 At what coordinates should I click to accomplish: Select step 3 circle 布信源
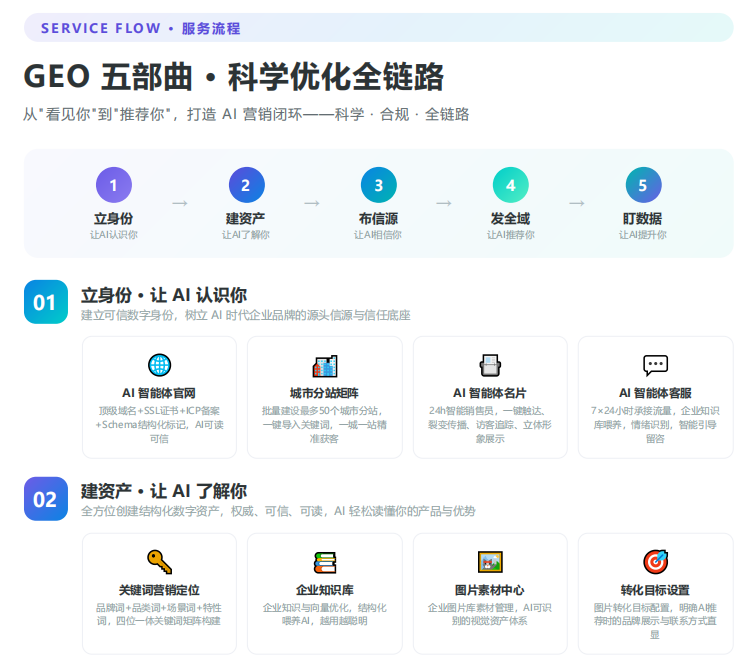point(379,185)
